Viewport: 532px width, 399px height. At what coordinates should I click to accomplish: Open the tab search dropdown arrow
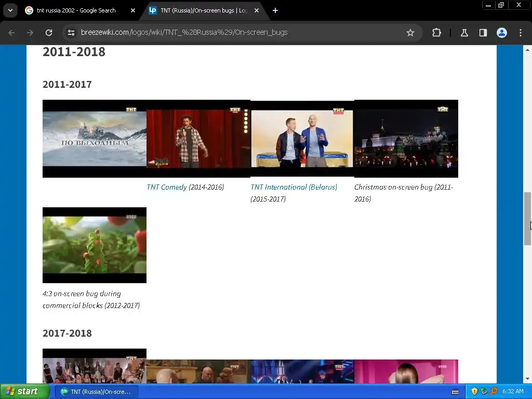10,10
